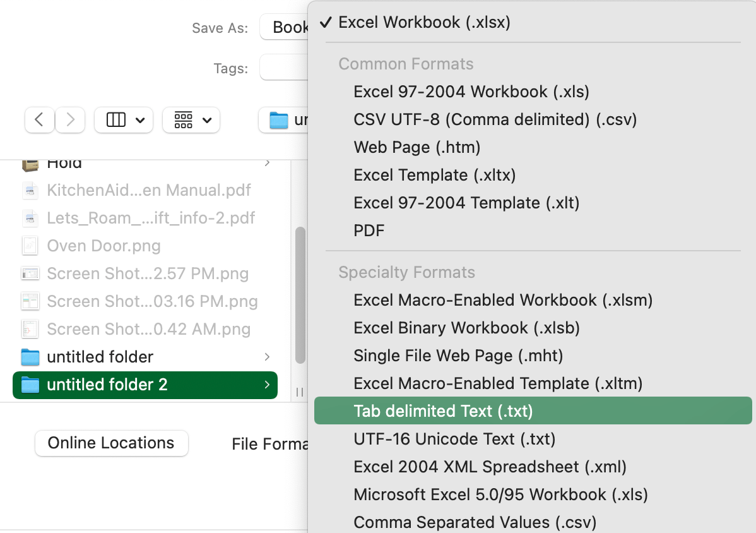This screenshot has height=533, width=756.
Task: Choose Excel Macro-Enabled Workbook (.xlsm)
Action: point(503,300)
